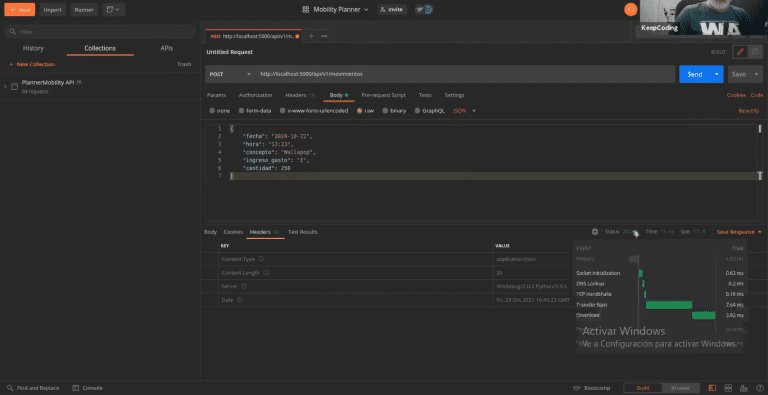Click the request URL input field
Image resolution: width=768 pixels, height=395 pixels.
[465, 74]
